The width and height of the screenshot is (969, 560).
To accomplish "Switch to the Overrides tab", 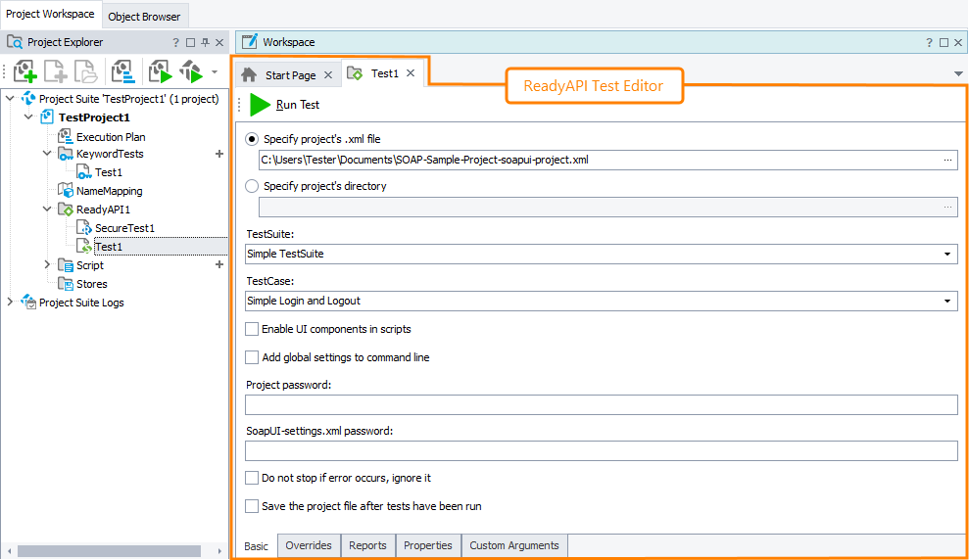I will (x=308, y=545).
